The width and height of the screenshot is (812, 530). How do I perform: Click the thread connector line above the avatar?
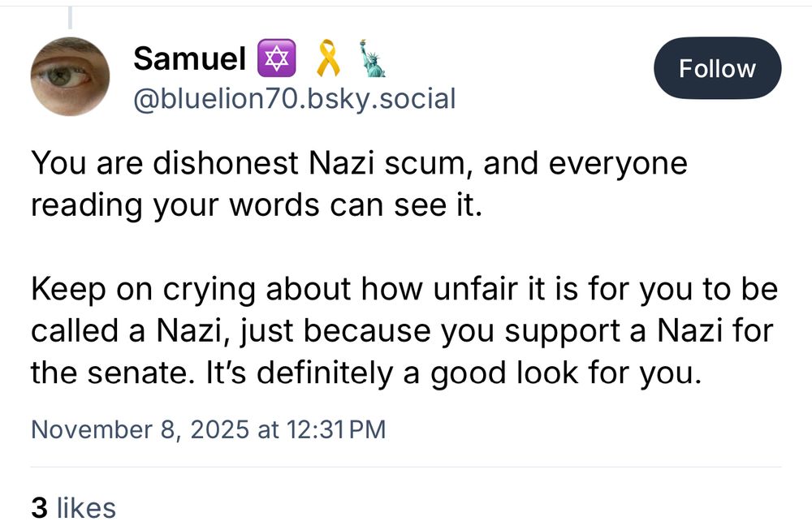pyautogui.click(x=70, y=16)
